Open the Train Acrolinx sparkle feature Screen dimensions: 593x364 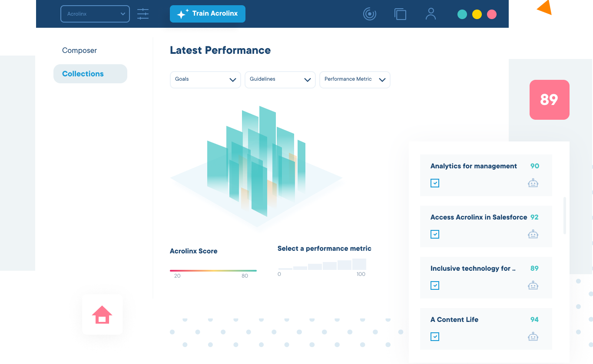click(x=207, y=13)
